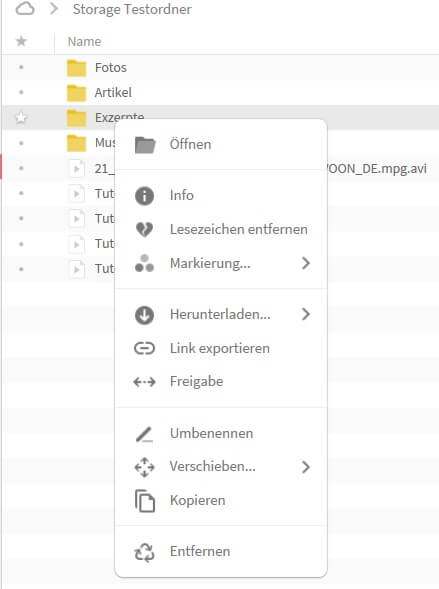Click the recycle Entfernen icon
The height and width of the screenshot is (589, 439).
[145, 552]
